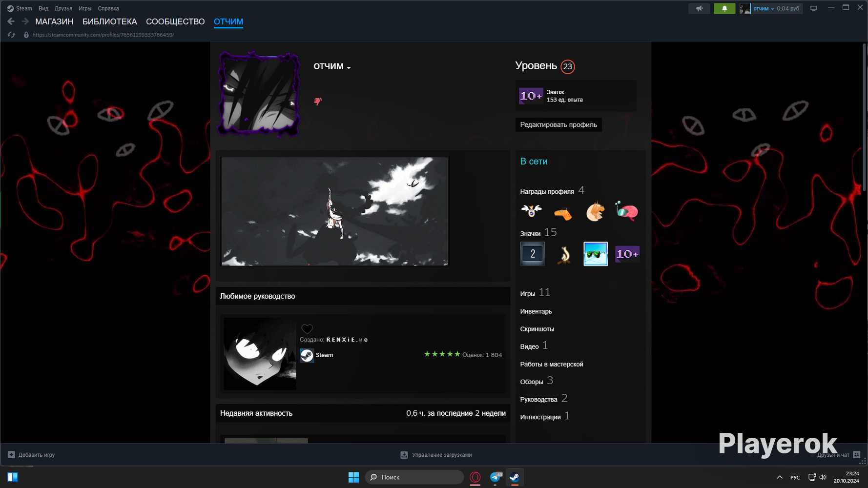
Task: Click the Недавняя активность heading
Action: (256, 413)
